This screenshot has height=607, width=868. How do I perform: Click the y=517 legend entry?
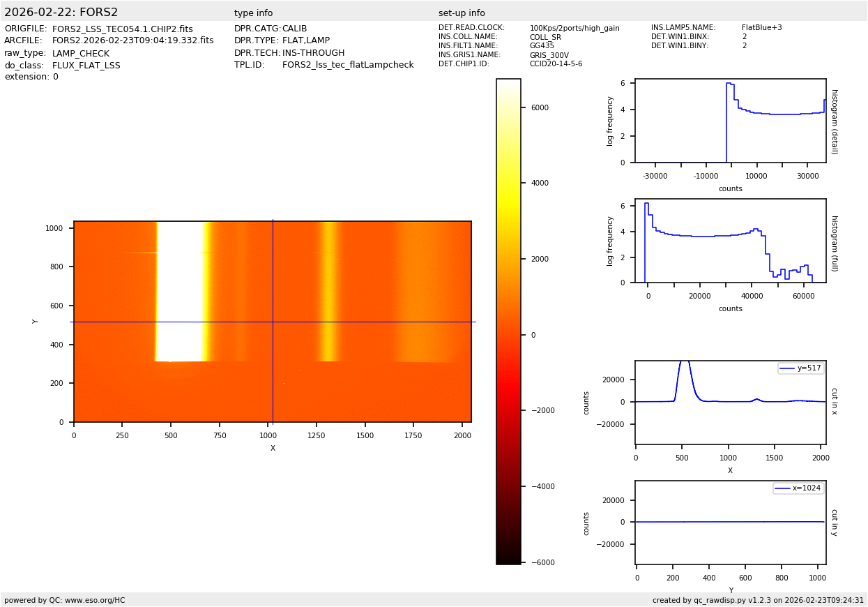tap(800, 368)
